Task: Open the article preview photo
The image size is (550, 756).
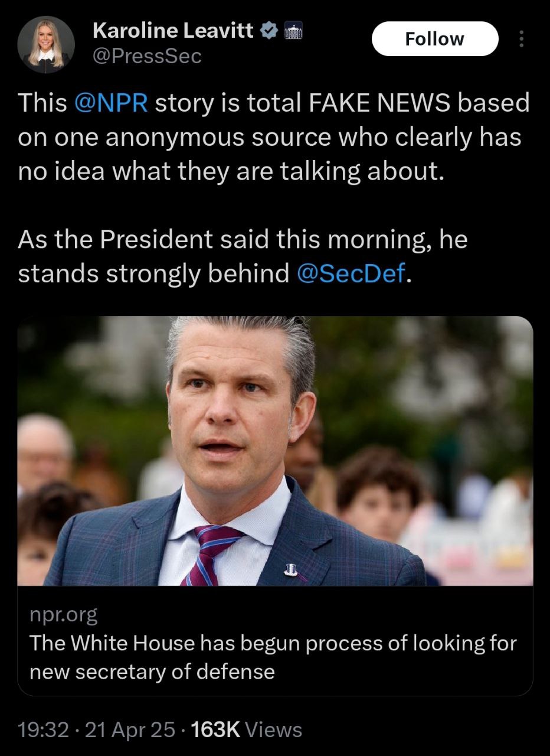Action: tap(275, 451)
